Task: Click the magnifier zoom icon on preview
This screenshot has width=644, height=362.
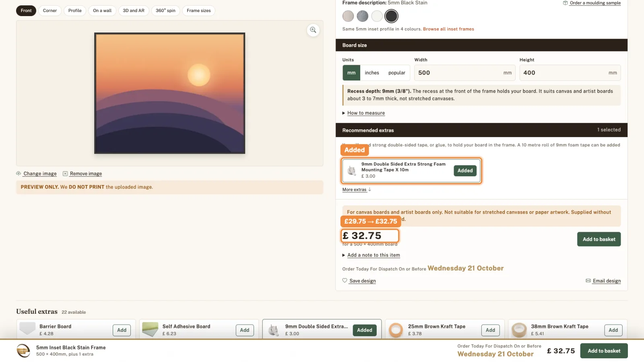Action: [x=313, y=30]
